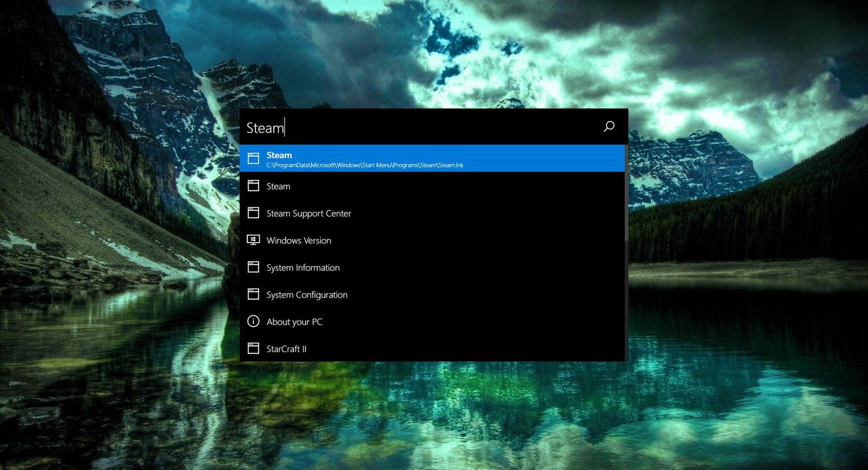
Task: Click the monitor icon for Windows Version
Action: (253, 240)
